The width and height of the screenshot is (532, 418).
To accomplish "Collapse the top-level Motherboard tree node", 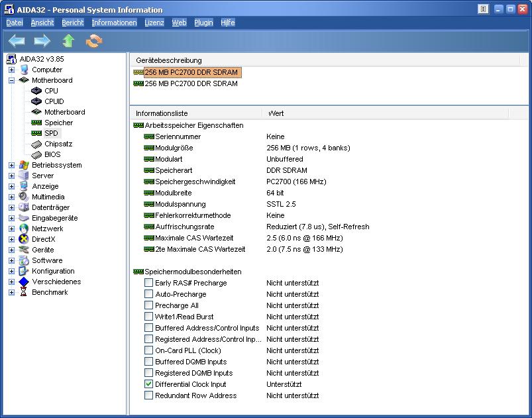I will [11, 80].
